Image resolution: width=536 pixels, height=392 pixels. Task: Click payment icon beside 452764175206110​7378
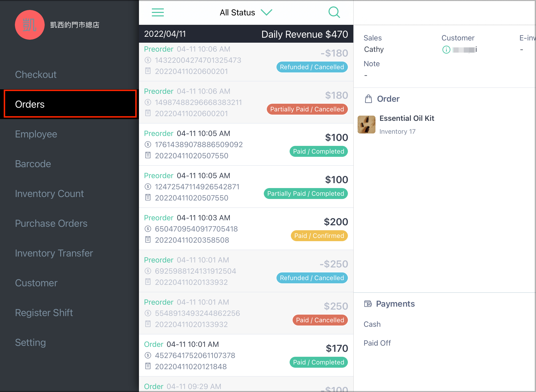pyautogui.click(x=148, y=355)
